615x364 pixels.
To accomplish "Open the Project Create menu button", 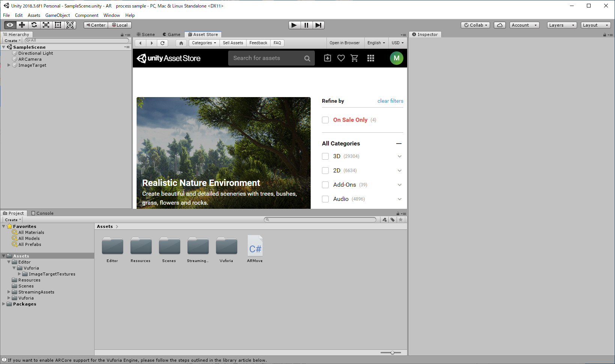I will click(13, 220).
